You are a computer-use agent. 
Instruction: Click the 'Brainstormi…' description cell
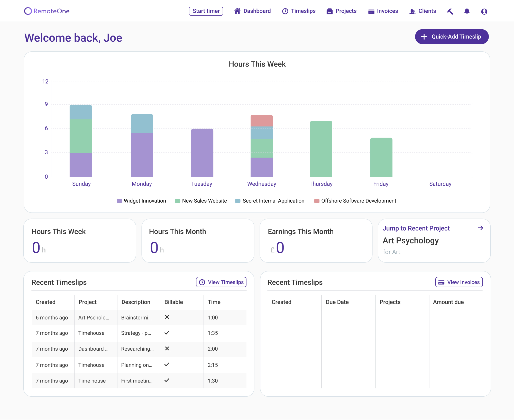[136, 318]
